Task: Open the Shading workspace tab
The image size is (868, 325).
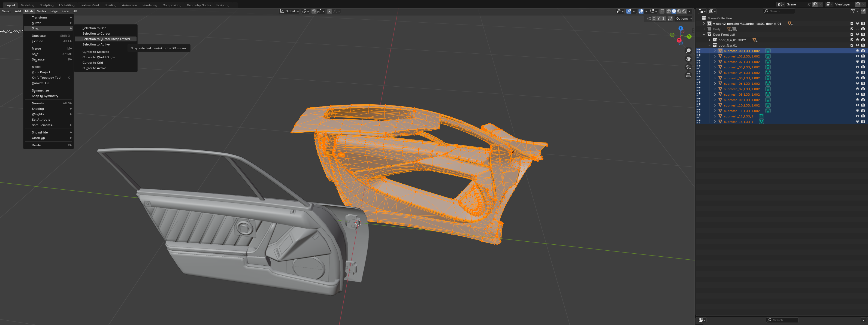Action: [110, 5]
